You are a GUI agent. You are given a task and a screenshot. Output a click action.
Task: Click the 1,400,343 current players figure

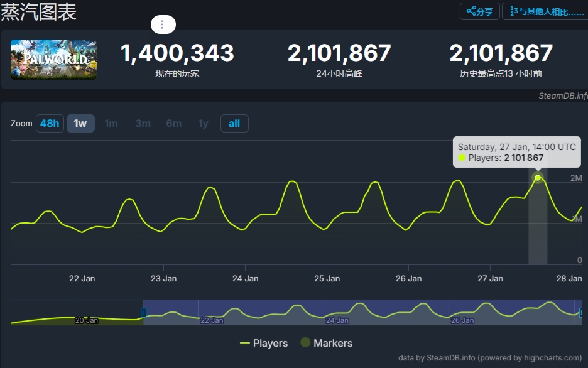point(177,53)
